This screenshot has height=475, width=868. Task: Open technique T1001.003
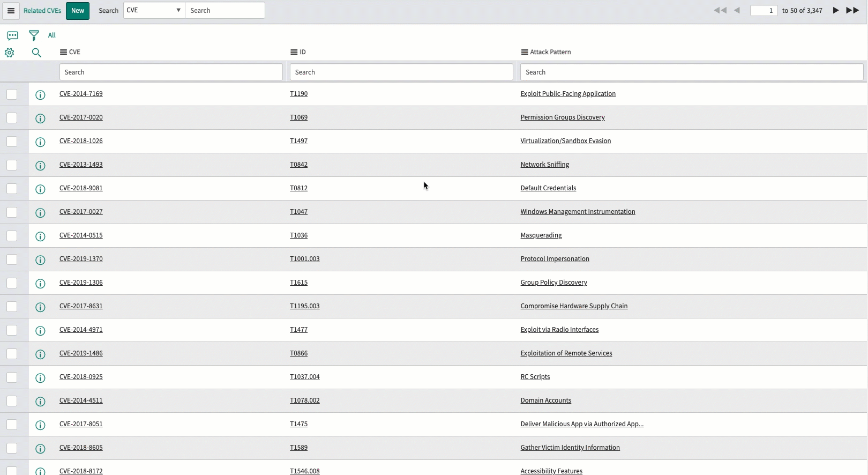click(305, 259)
